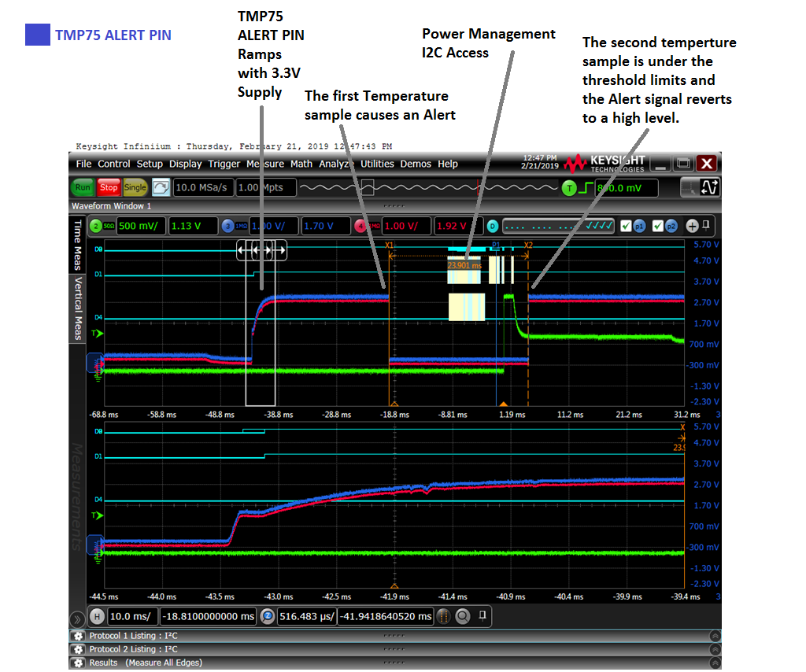This screenshot has height=672, width=806.
Task: Click the horizontal H button
Action: click(97, 616)
